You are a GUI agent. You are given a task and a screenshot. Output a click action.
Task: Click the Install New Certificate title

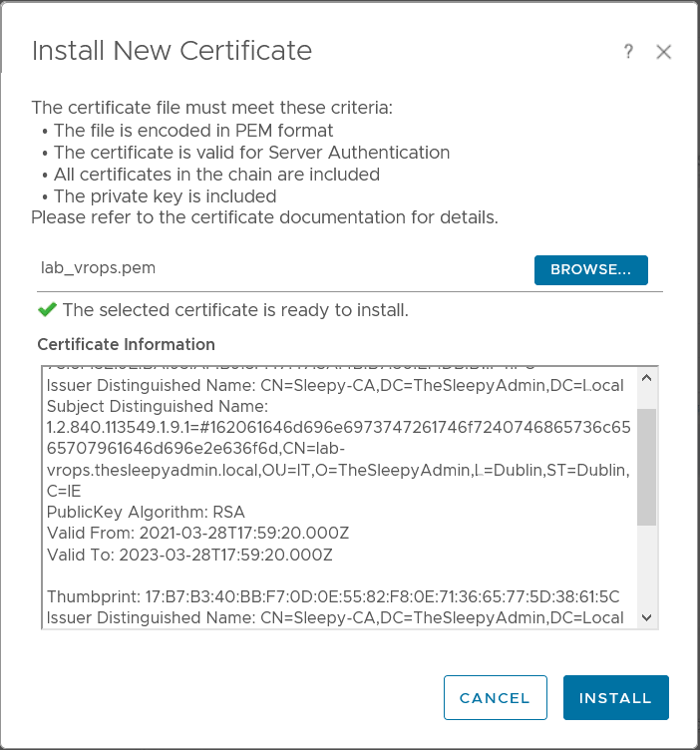point(172,51)
